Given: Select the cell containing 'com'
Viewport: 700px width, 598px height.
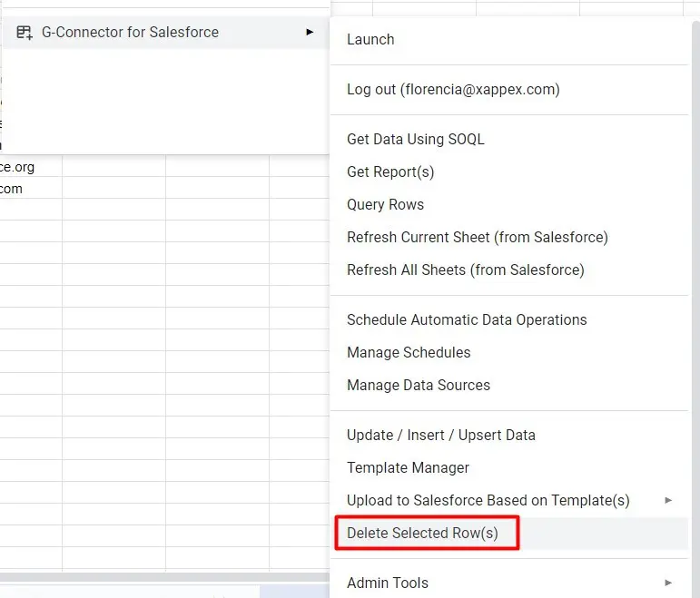Looking at the screenshot, I should (31, 188).
